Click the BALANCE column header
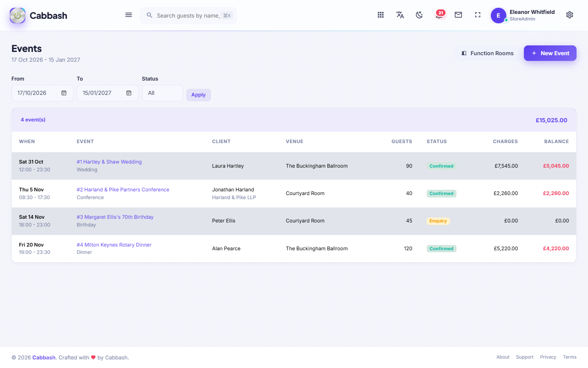The image size is (588, 368). click(556, 141)
